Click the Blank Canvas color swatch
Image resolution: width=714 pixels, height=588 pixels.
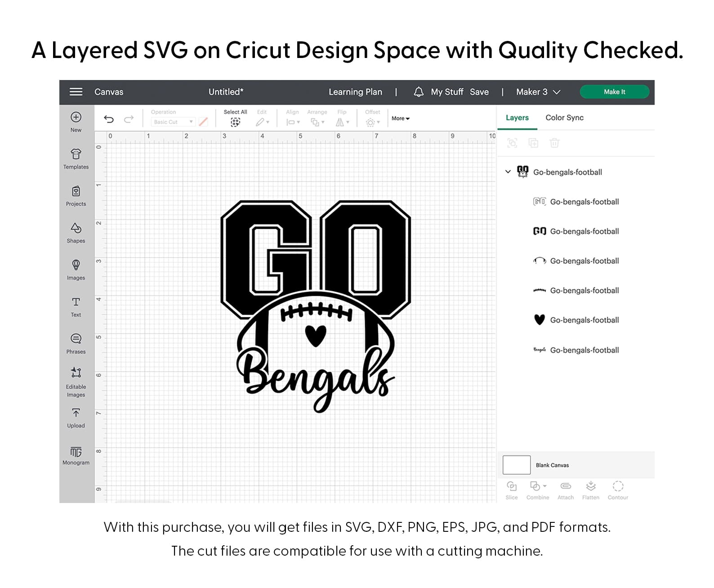click(x=516, y=465)
